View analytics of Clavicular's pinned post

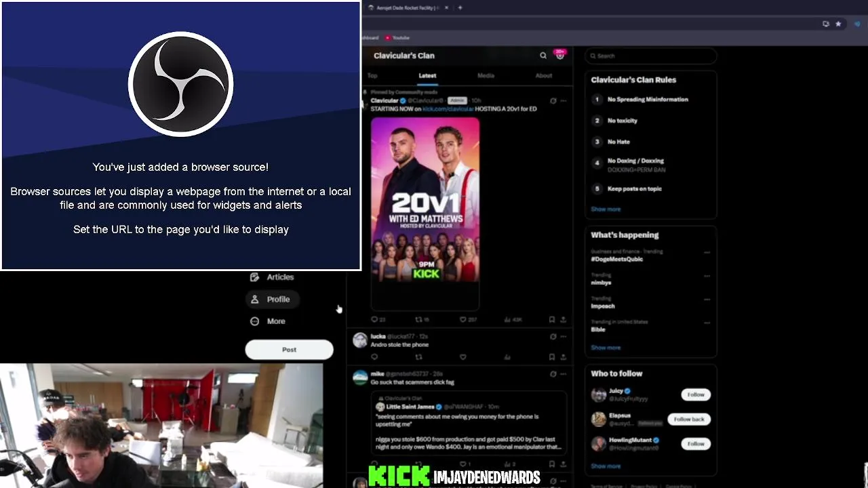point(513,319)
